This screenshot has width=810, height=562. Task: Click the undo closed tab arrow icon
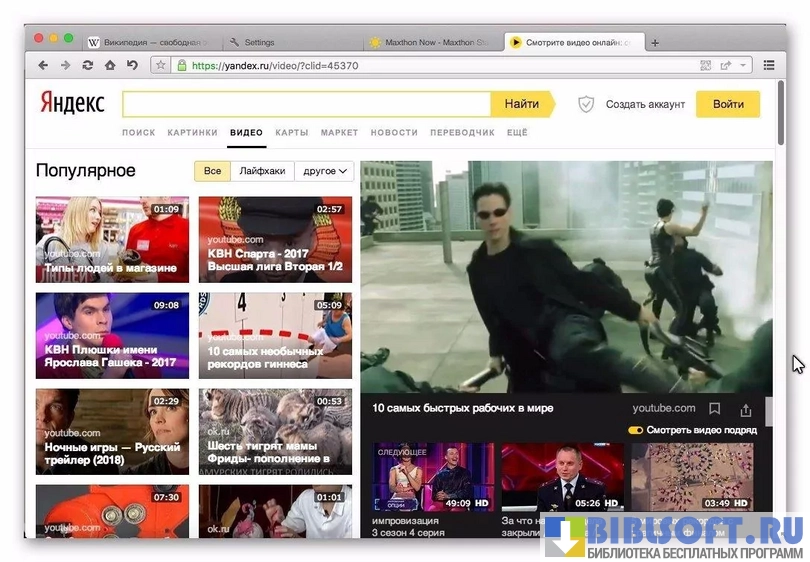click(x=132, y=65)
